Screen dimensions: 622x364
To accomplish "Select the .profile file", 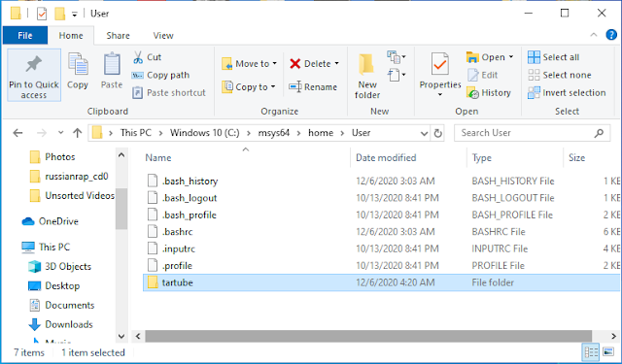I will click(177, 266).
